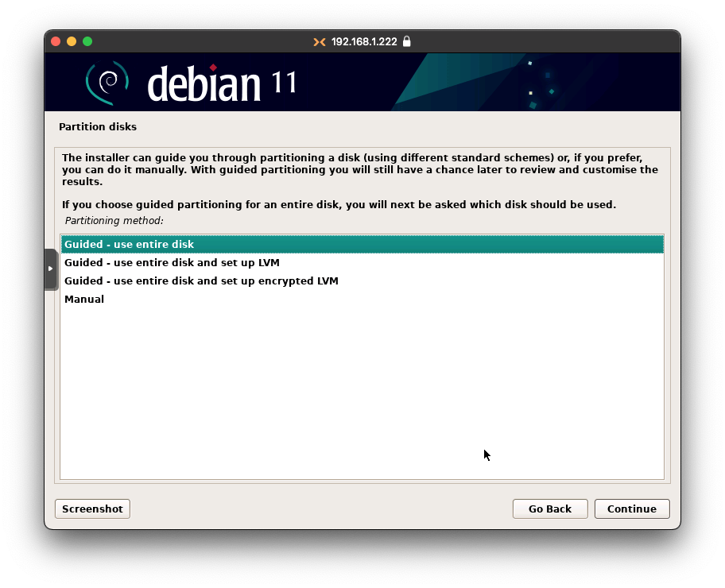Go Back to the previous step
Viewport: 725px width, 588px height.
tap(549, 509)
